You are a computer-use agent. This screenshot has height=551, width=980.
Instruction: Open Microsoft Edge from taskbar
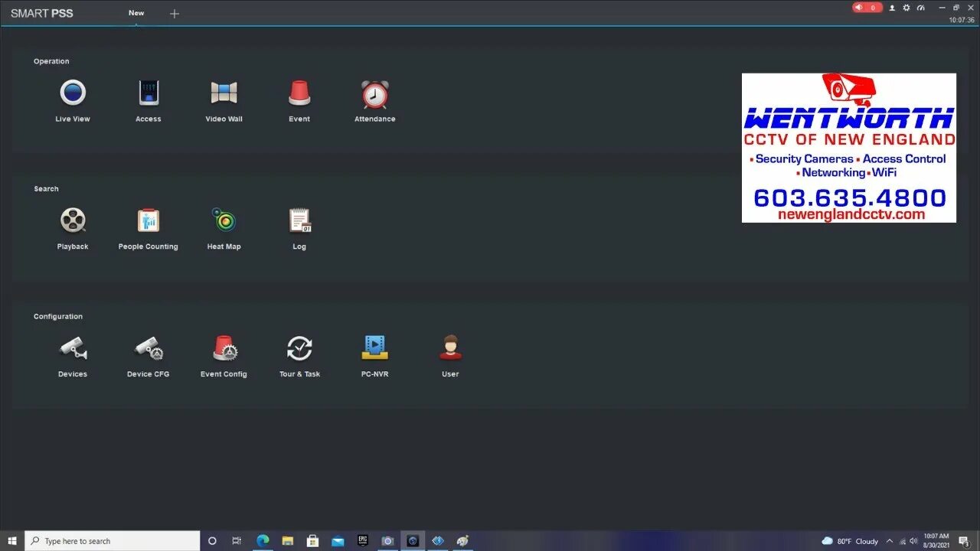tap(263, 541)
